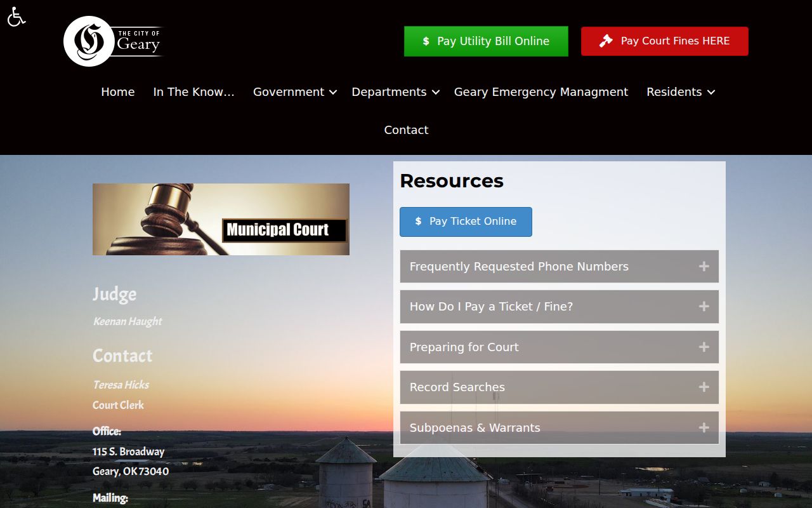812x508 pixels.
Task: Click plus icon for Frequently Requested Phone Numbers
Action: coord(704,267)
